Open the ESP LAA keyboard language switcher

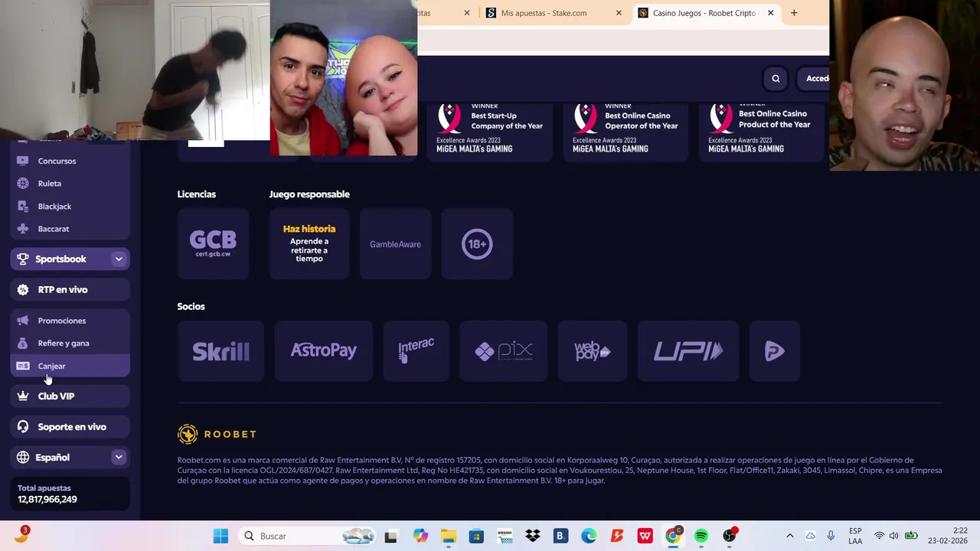855,536
